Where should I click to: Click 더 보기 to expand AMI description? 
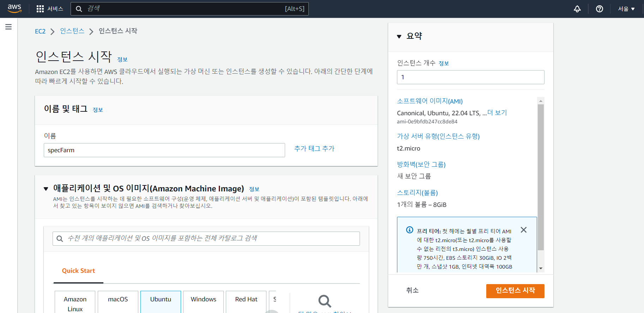pos(497,113)
